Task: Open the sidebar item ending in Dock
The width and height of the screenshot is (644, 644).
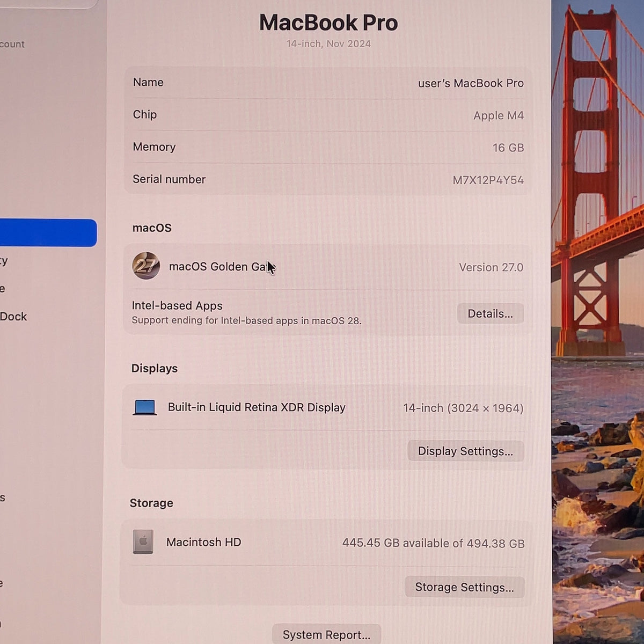Action: (x=13, y=317)
